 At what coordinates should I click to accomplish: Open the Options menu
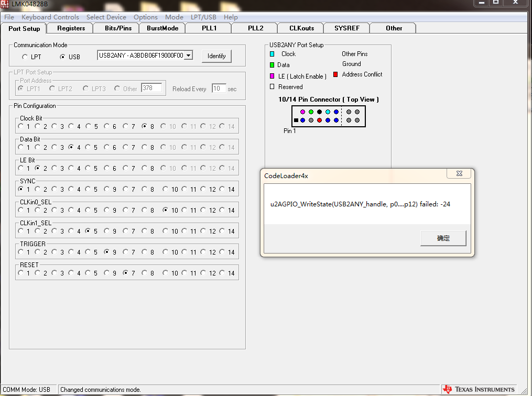tap(146, 17)
